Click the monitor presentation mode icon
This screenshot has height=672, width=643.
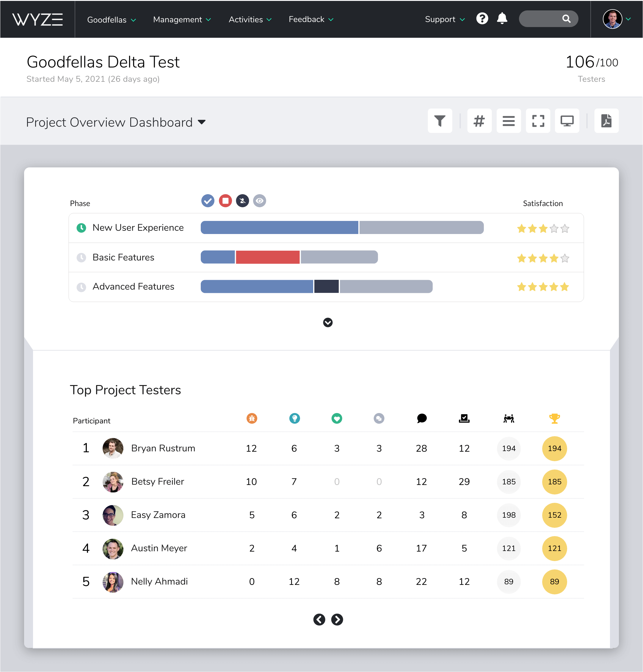(567, 121)
